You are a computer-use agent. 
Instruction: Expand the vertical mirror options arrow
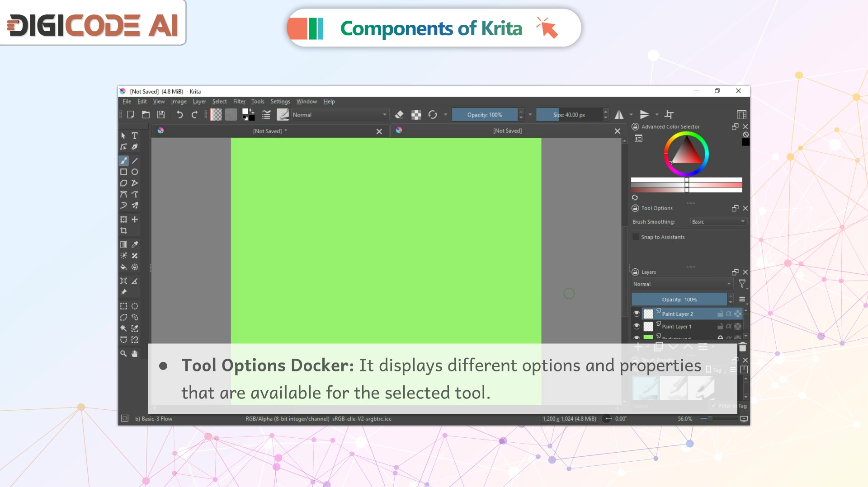coord(657,115)
